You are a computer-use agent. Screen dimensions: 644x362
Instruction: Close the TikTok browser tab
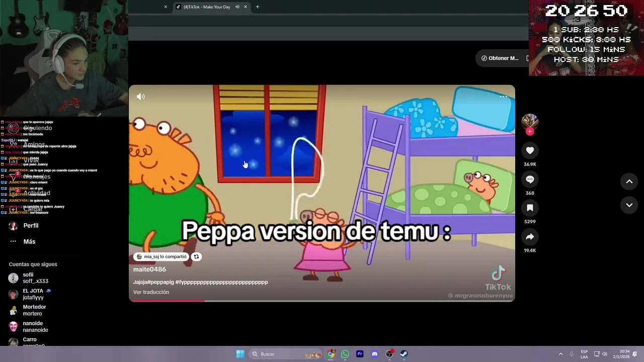click(246, 7)
